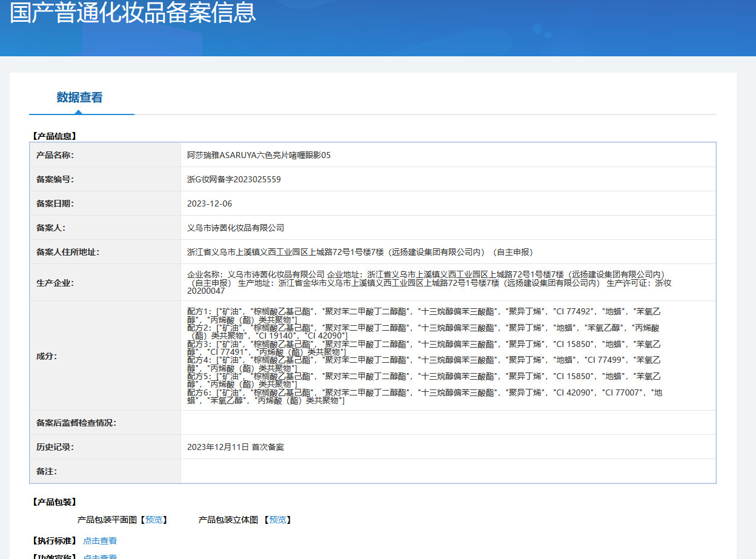This screenshot has height=559, width=756.
Task: Click the 成分 label cell
Action: pos(105,356)
